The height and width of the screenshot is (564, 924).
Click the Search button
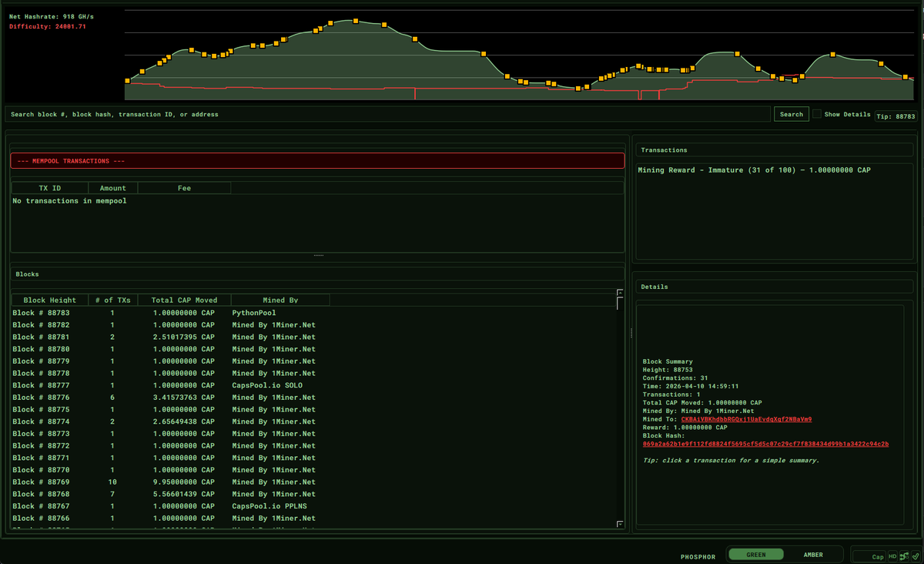pyautogui.click(x=792, y=114)
